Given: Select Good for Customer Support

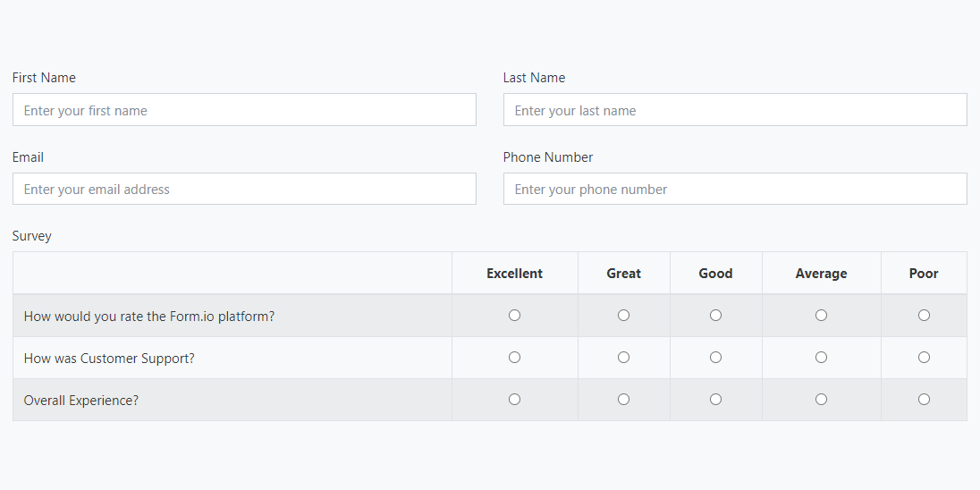Looking at the screenshot, I should click(715, 358).
